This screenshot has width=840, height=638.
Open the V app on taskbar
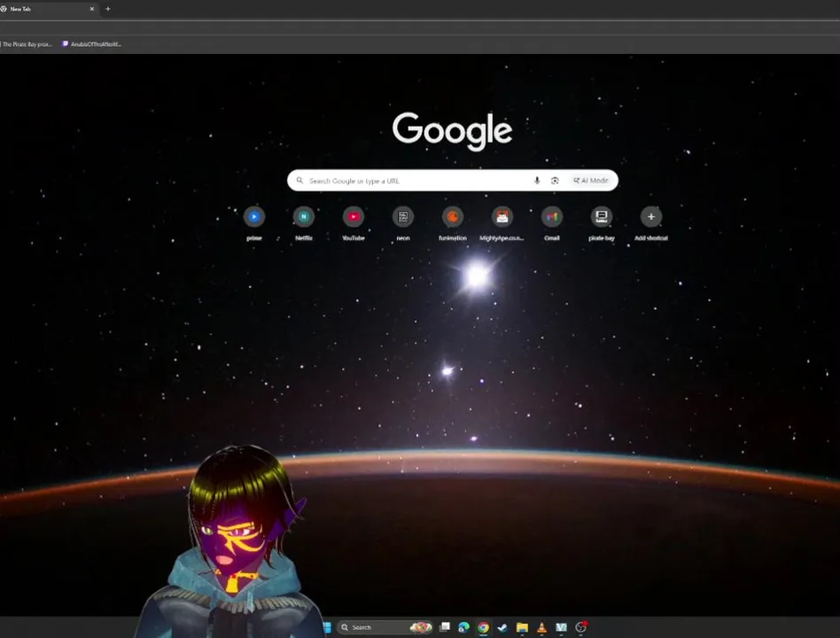[x=561, y=627]
